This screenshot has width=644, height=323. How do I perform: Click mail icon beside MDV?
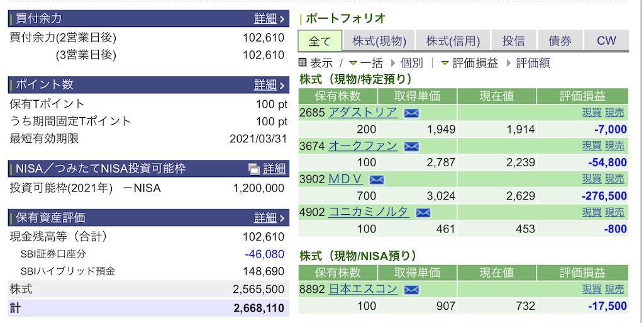tap(376, 179)
